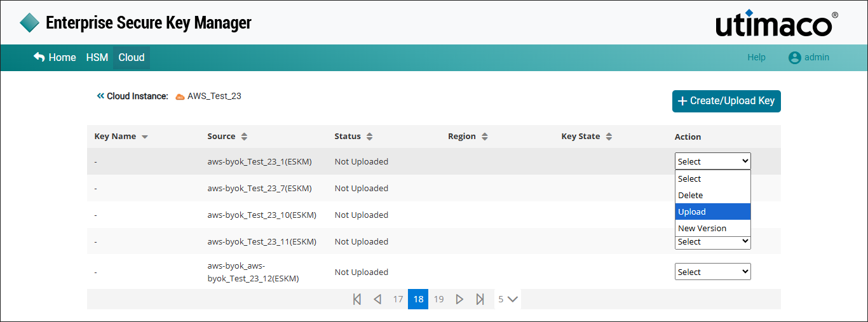The height and width of the screenshot is (322, 868).
Task: Click the teal diamond ESKM logo
Action: [x=29, y=23]
